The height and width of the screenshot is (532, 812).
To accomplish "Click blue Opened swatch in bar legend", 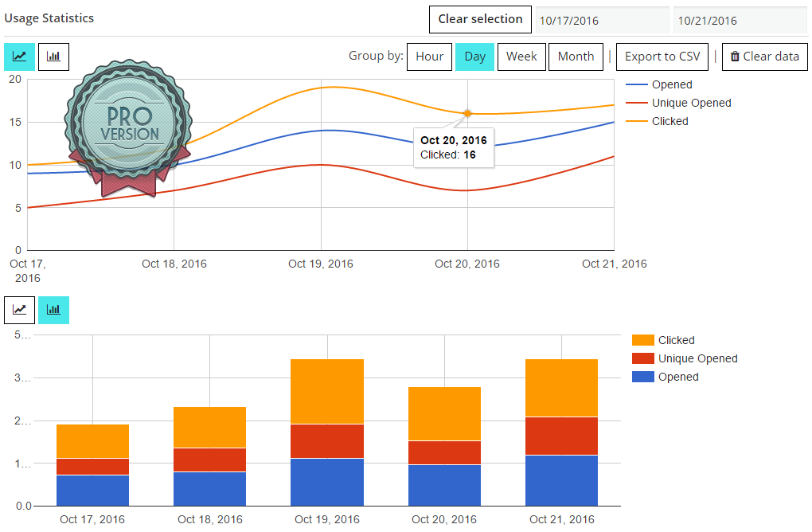I will coord(642,377).
